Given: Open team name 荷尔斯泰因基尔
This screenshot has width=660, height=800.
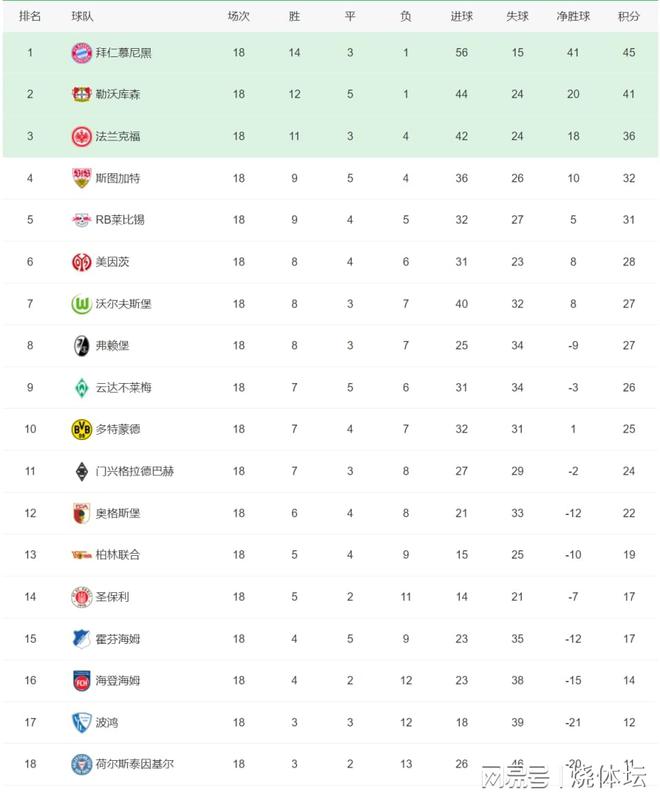Looking at the screenshot, I should pyautogui.click(x=135, y=764).
